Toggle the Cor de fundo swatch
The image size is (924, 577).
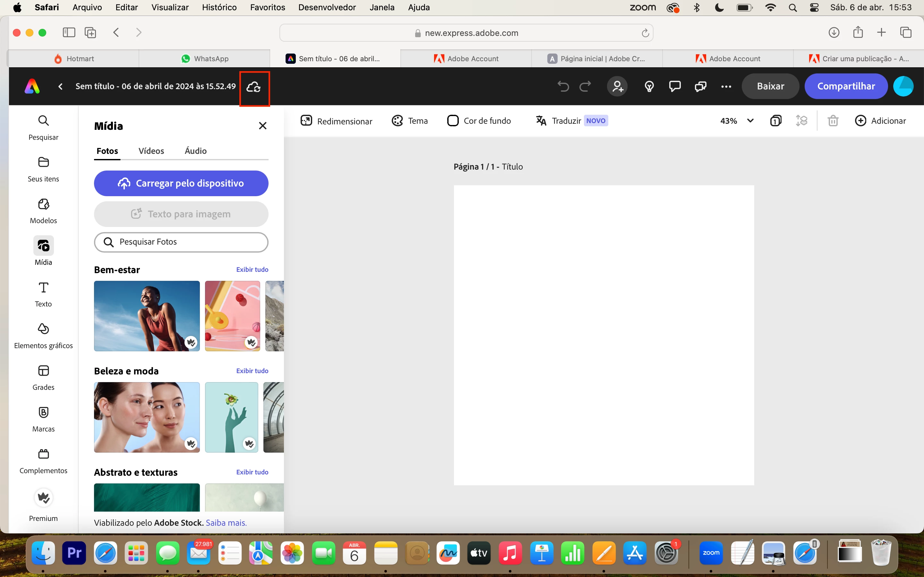[453, 121]
